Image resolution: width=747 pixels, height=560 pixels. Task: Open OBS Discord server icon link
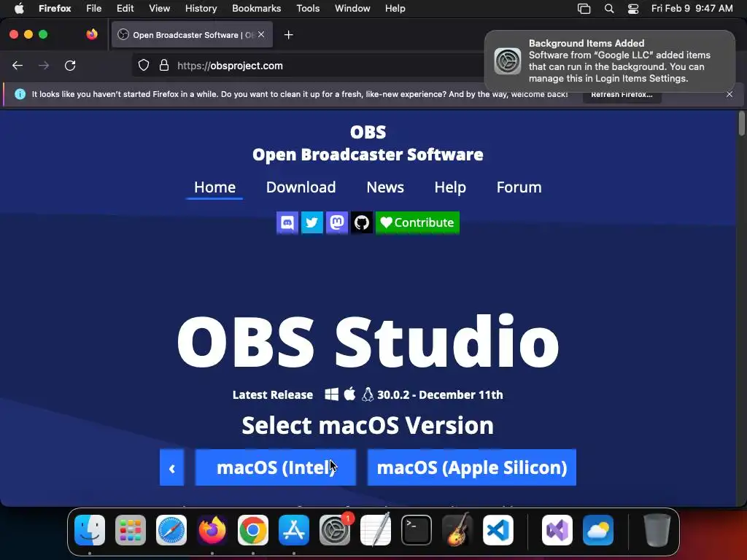[x=287, y=222]
